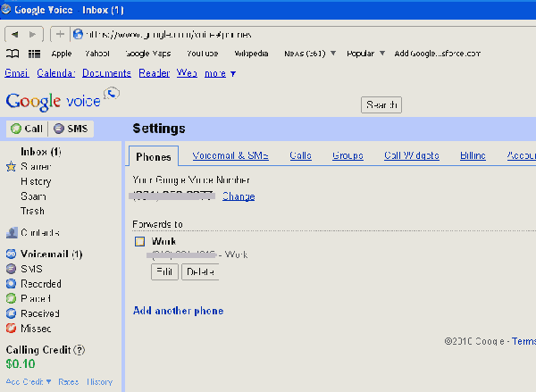
Task: Click the Search button
Action: tap(381, 104)
